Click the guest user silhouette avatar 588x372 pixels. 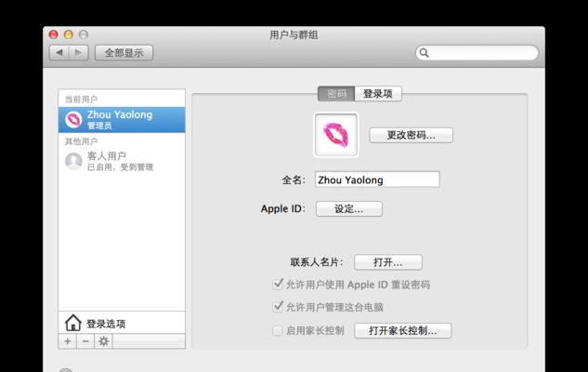click(x=73, y=161)
